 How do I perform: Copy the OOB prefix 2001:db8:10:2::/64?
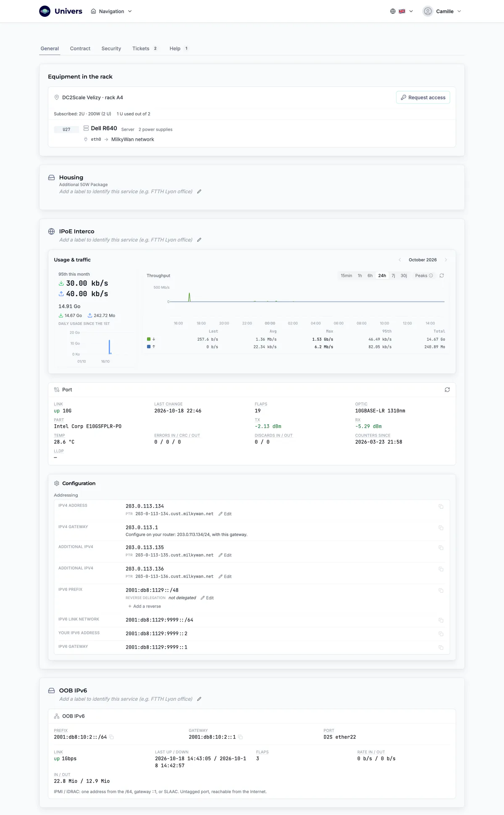click(x=112, y=737)
